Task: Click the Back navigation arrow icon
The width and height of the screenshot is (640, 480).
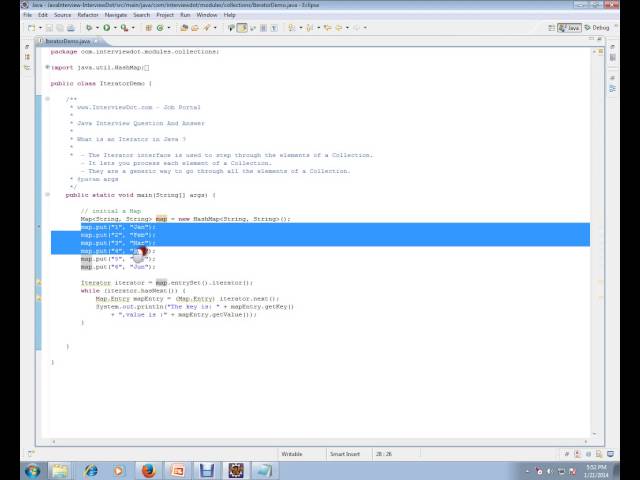Action: 339,28
